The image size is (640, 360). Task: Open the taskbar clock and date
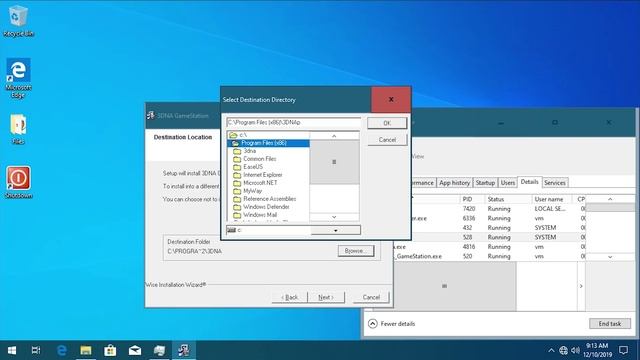[x=598, y=350]
